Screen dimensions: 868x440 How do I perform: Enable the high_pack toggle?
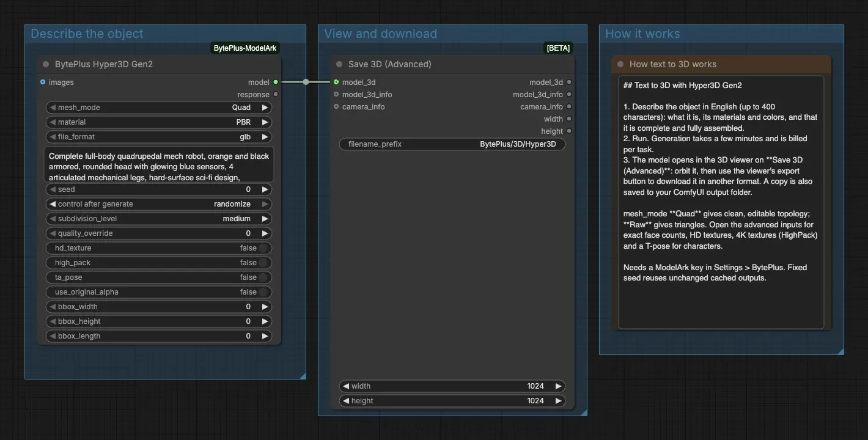pyautogui.click(x=263, y=263)
